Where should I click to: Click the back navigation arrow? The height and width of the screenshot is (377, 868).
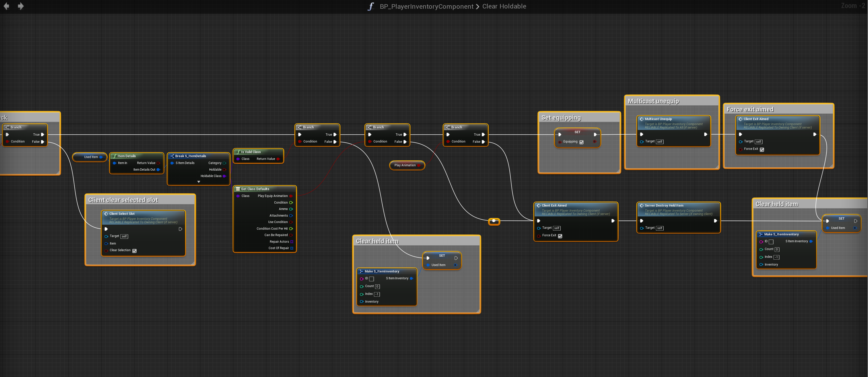(6, 6)
